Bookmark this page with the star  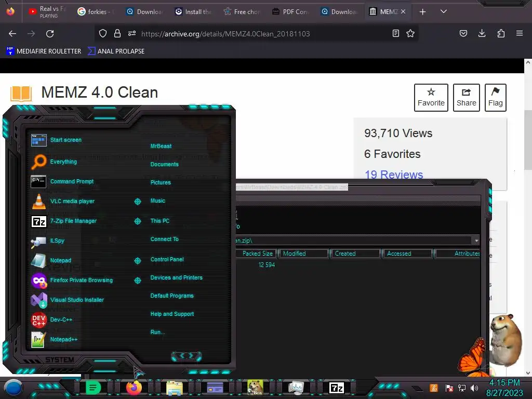point(410,33)
